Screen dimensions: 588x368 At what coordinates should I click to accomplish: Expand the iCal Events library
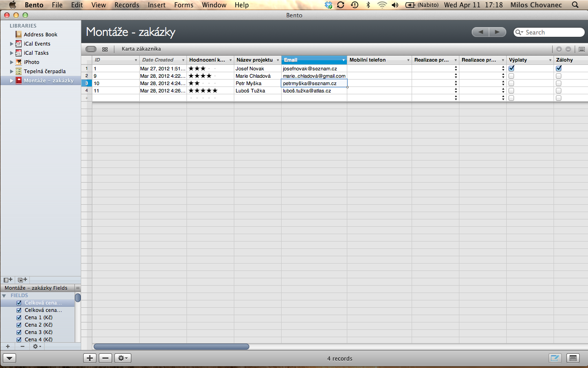[x=12, y=44]
